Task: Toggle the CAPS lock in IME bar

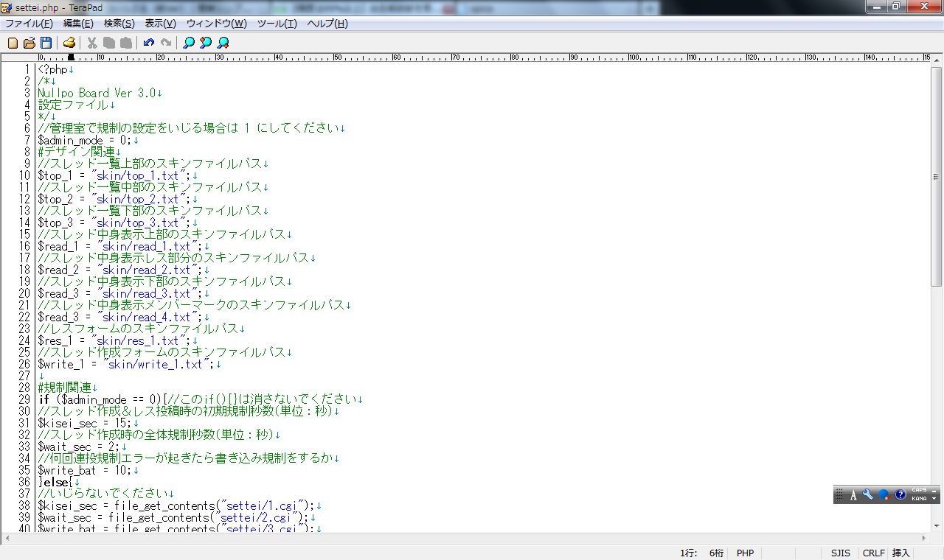Action: tap(919, 490)
